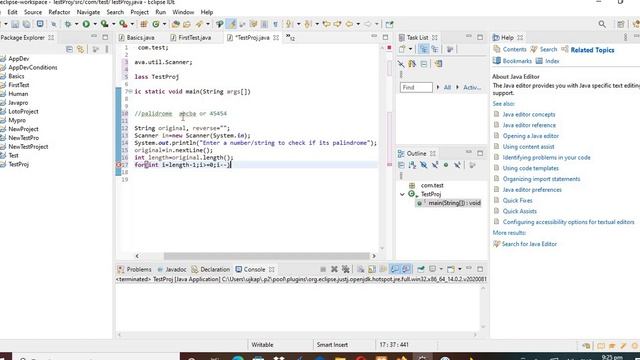Image resolution: width=640 pixels, height=360 pixels.
Task: Open the New Java Class dropdown arrow
Action: 164,24
